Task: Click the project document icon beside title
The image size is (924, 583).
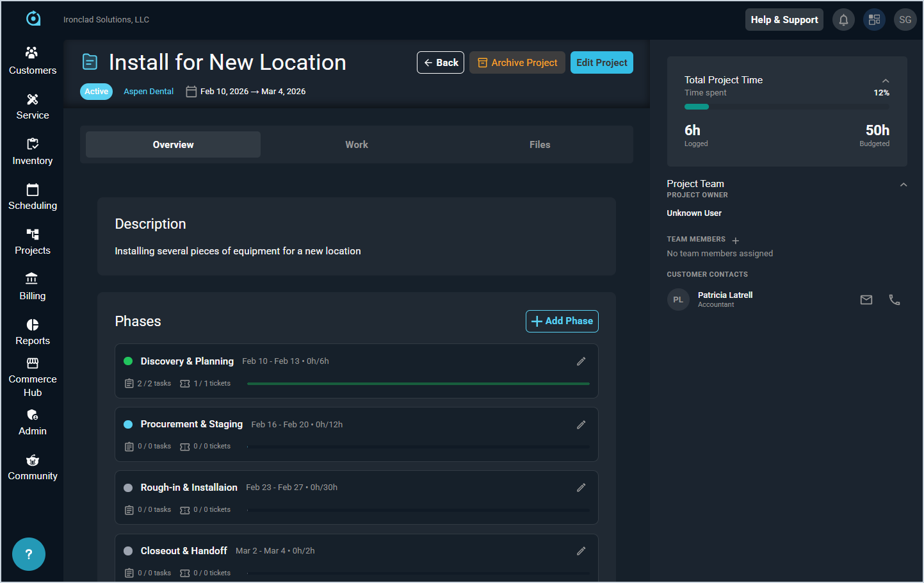Action: [90, 62]
